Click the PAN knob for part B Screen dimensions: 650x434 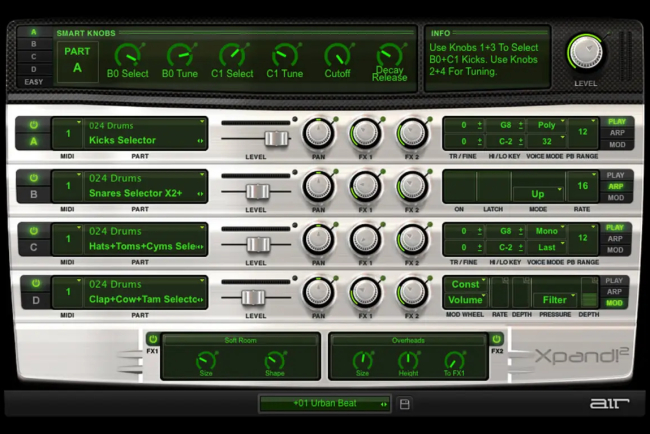point(318,187)
